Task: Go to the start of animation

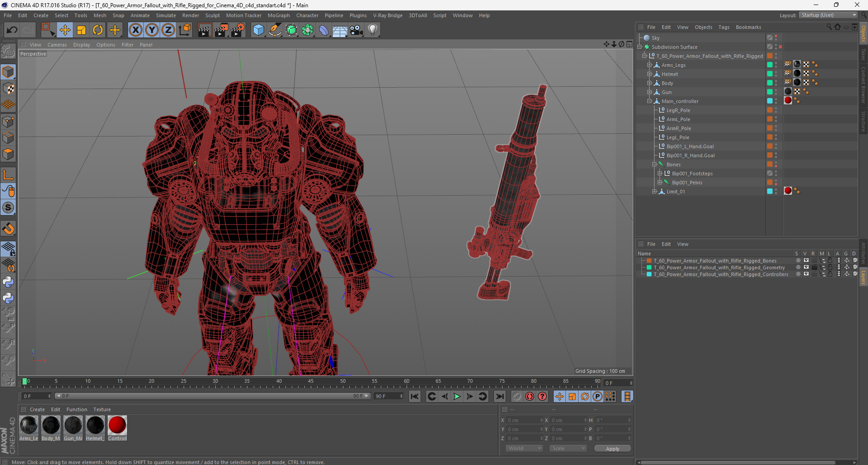Action: pos(414,396)
